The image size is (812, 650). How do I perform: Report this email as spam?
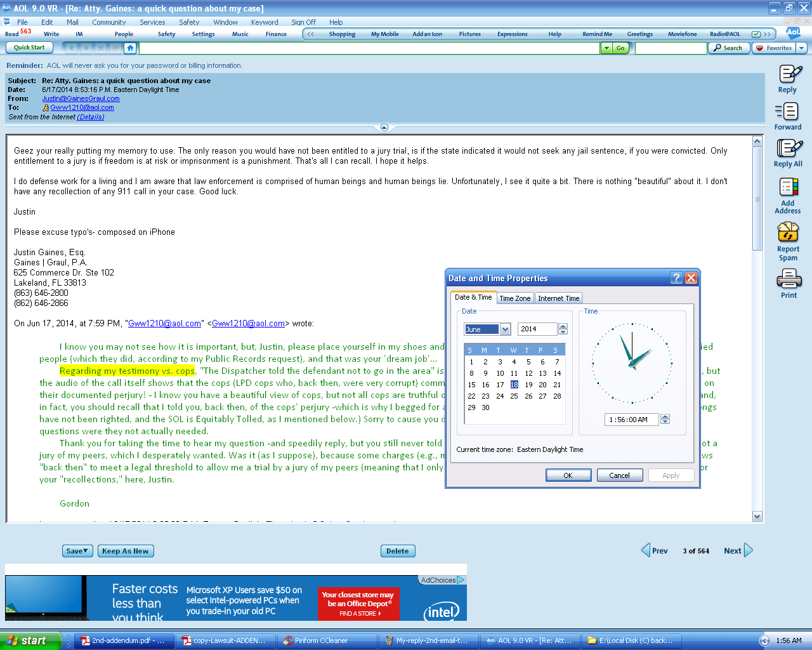788,232
